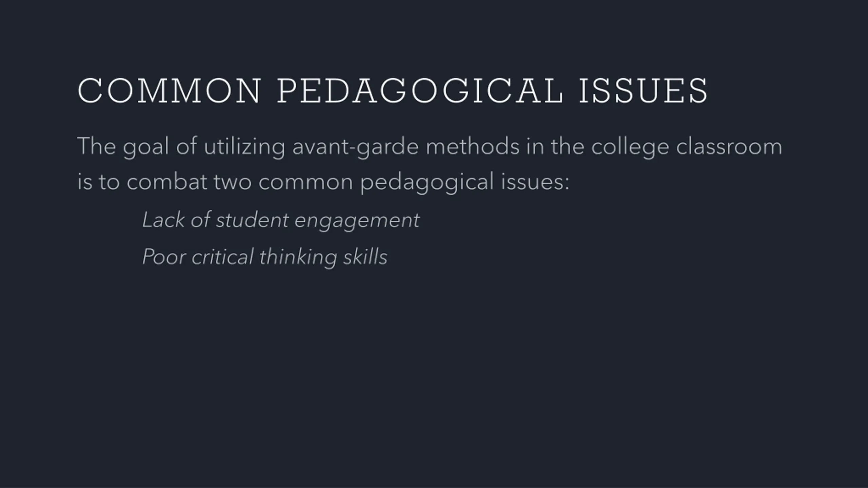868x488 pixels.
Task: Click the hyphenated word "avant-garde"
Action: coord(356,148)
